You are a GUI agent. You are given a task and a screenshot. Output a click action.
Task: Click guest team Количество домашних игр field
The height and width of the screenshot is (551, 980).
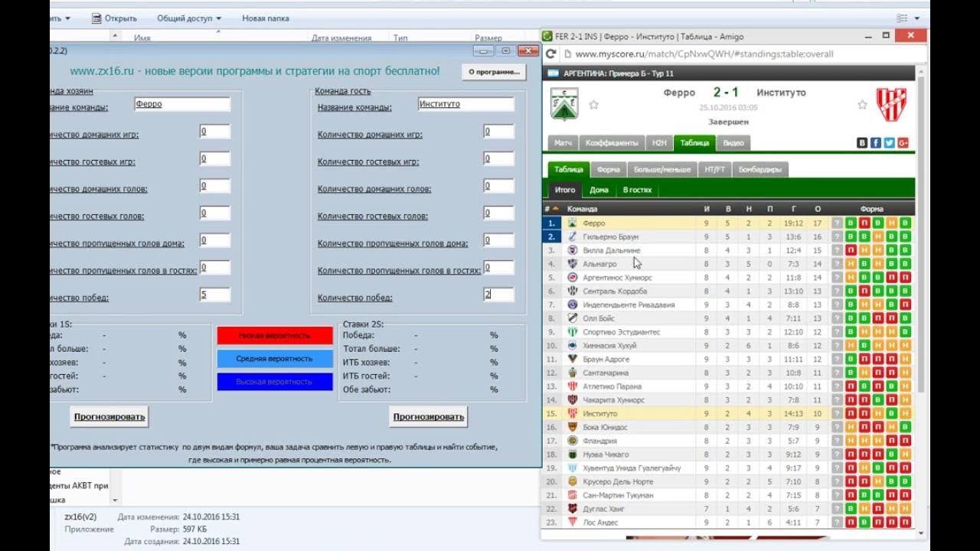coord(498,132)
